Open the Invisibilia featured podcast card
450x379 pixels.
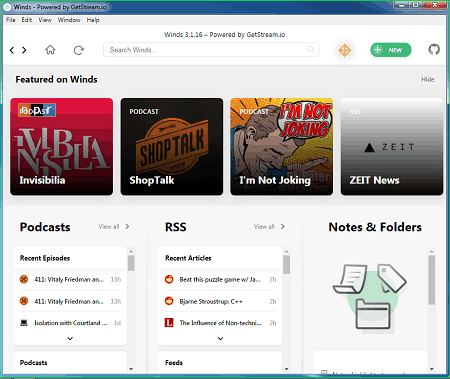(62, 146)
